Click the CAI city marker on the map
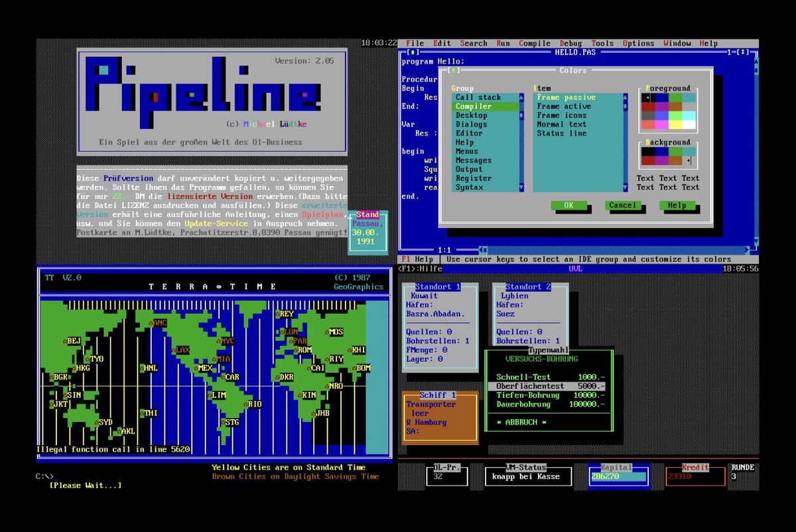This screenshot has width=796, height=532. pos(316,367)
